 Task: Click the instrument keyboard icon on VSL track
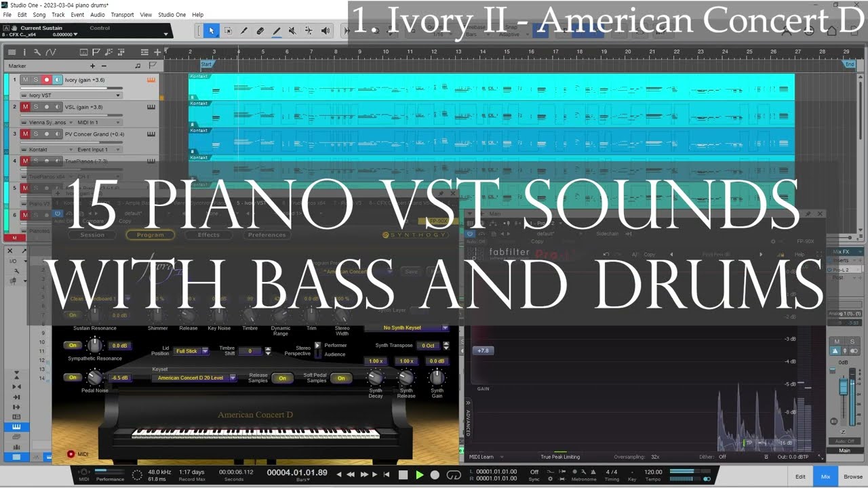(x=151, y=106)
